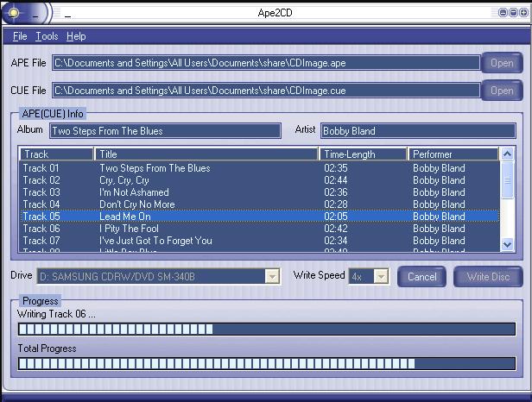
Task: Click the Cancel button
Action: coord(421,277)
